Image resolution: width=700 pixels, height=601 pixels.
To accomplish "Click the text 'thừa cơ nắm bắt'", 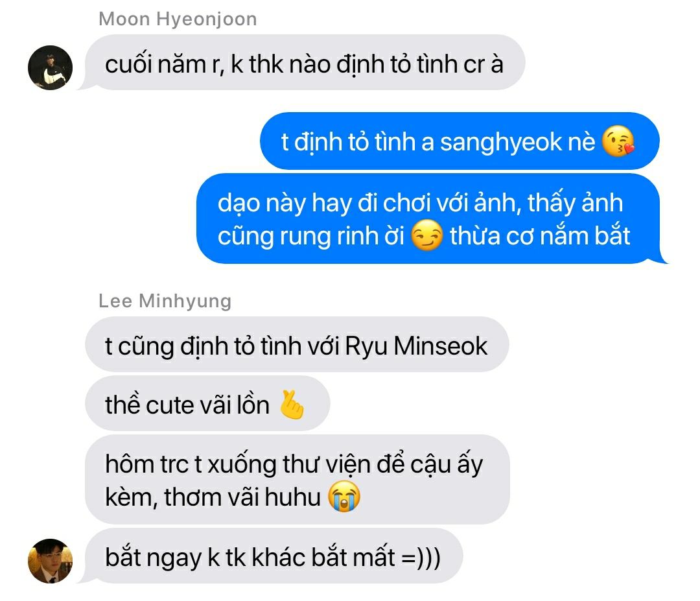I will [540, 236].
